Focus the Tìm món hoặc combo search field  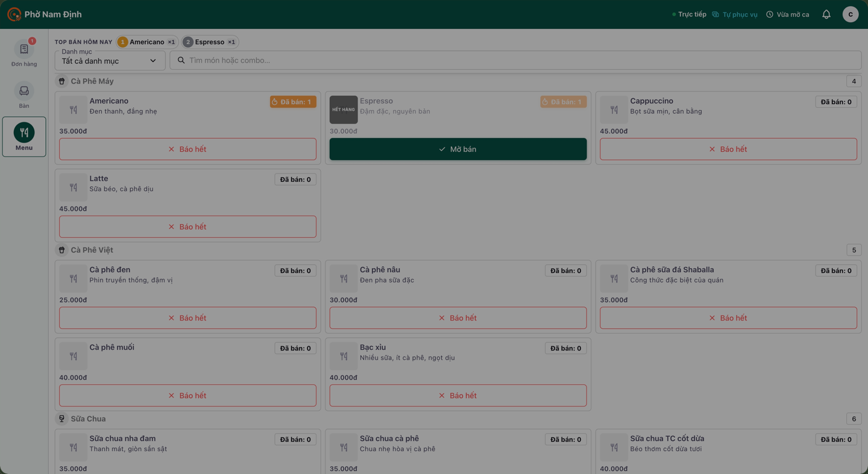tap(515, 60)
